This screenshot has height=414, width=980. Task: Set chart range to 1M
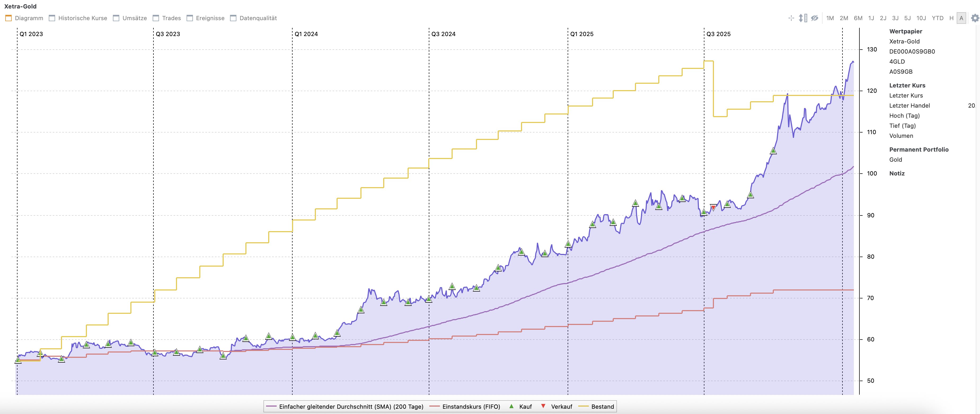coord(830,18)
